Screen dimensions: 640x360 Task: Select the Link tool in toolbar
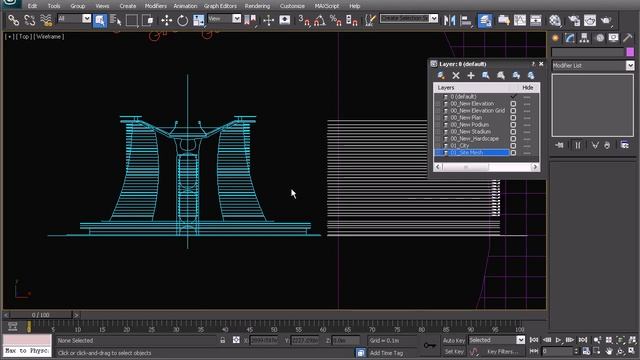[13, 20]
